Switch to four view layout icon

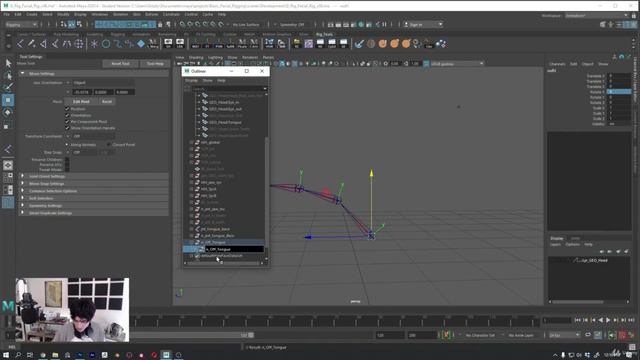coord(8,178)
